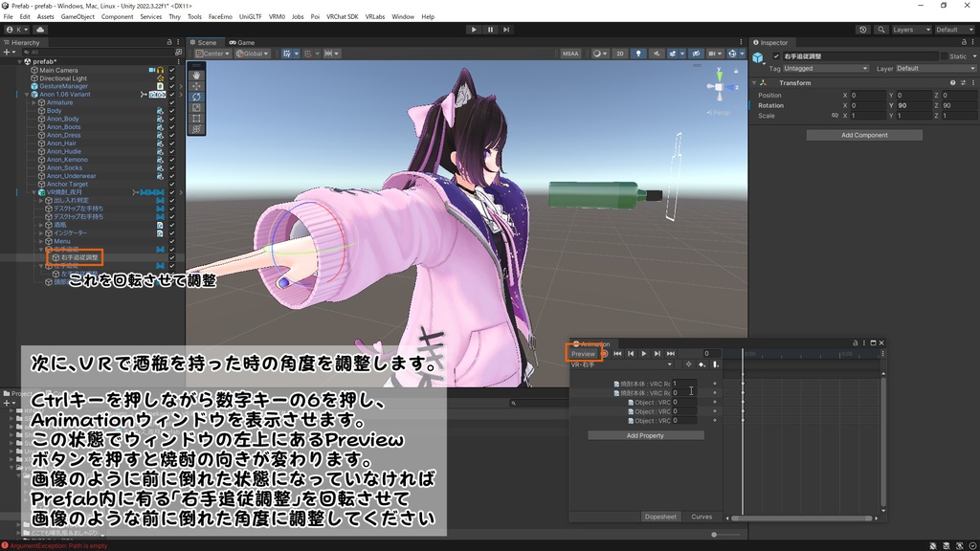This screenshot has width=980, height=551.
Task: Click the Add Event icon in Animation window
Action: pyautogui.click(x=716, y=364)
